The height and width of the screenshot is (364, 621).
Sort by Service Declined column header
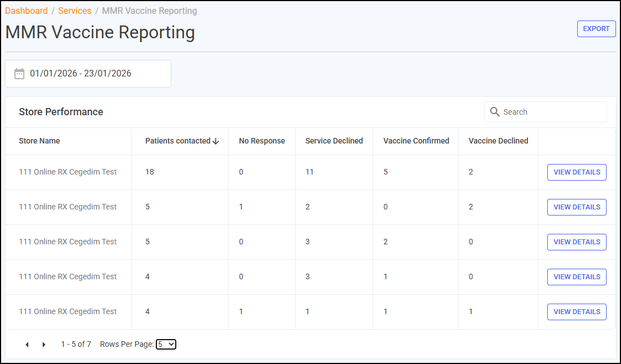point(334,141)
